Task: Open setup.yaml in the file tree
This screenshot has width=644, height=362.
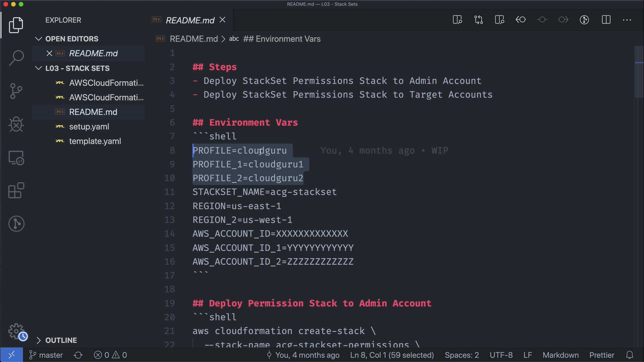Action: pos(89,127)
